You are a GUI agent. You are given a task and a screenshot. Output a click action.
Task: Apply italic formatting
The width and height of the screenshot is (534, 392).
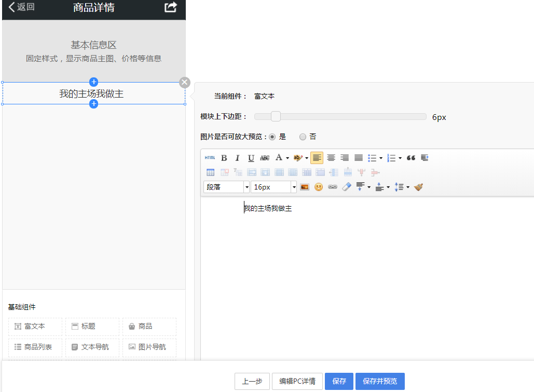238,158
